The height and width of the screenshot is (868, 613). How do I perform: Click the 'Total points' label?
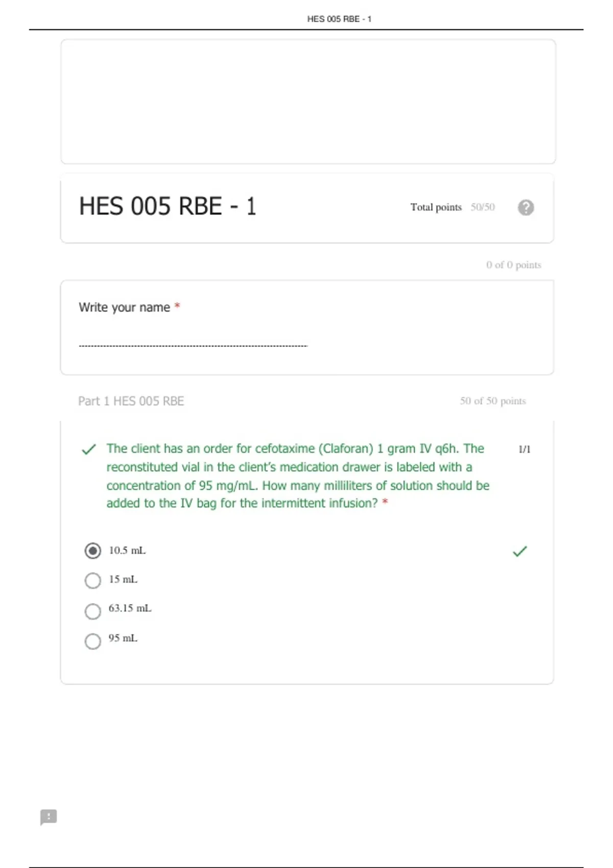point(436,207)
